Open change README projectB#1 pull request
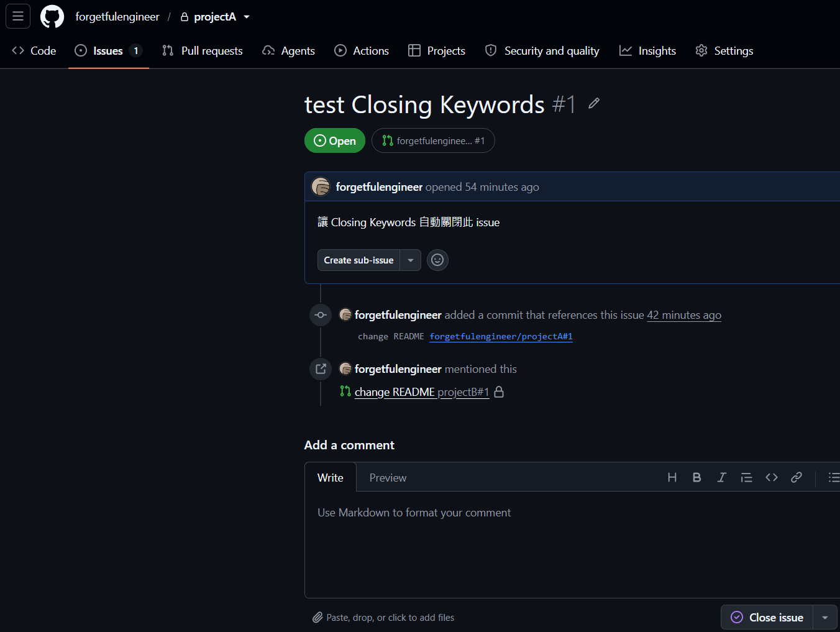 [422, 392]
